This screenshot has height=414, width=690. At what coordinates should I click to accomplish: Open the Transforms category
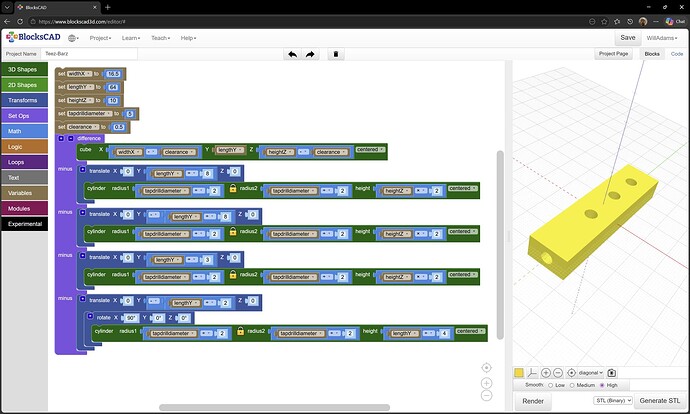click(25, 100)
